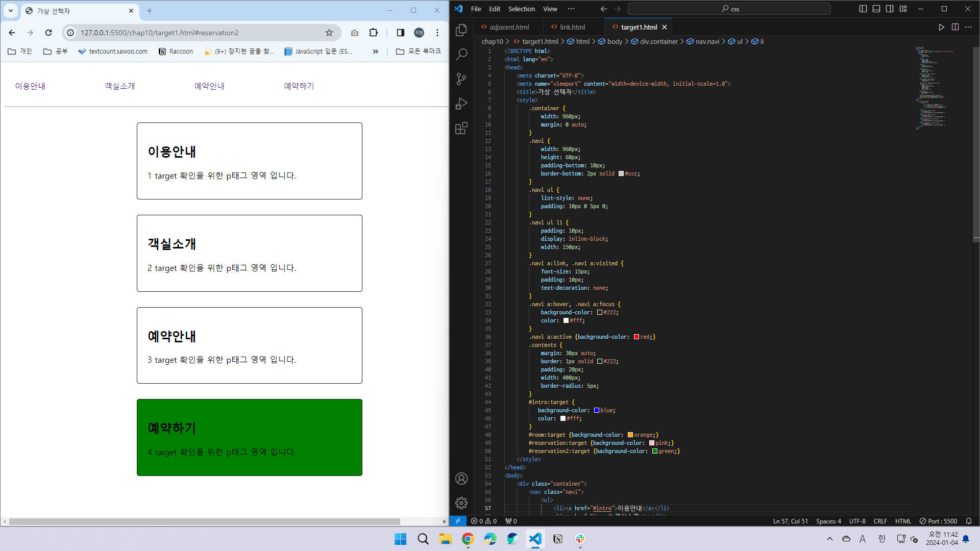Open the View menu in VS Code

click(549, 8)
